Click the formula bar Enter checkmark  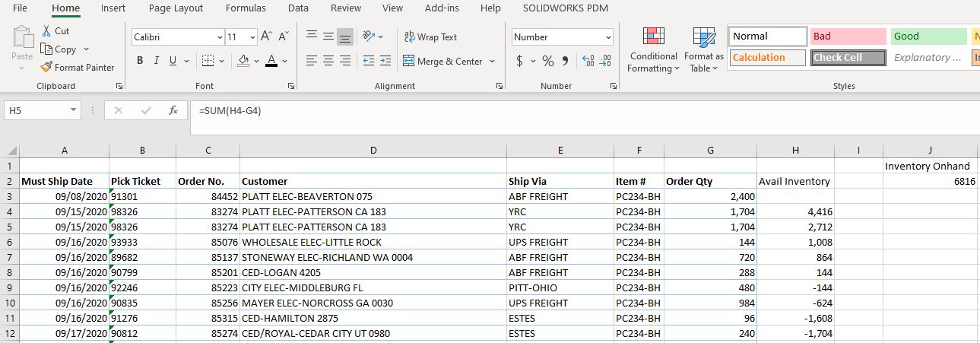pyautogui.click(x=146, y=110)
